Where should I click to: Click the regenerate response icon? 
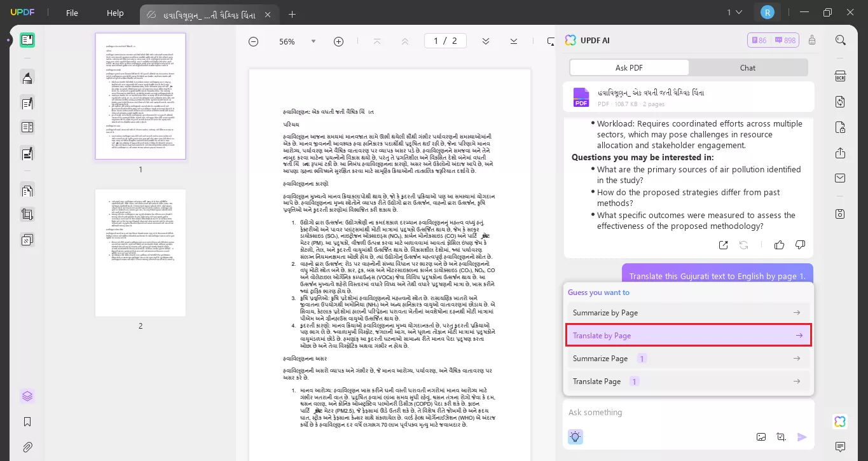click(743, 245)
